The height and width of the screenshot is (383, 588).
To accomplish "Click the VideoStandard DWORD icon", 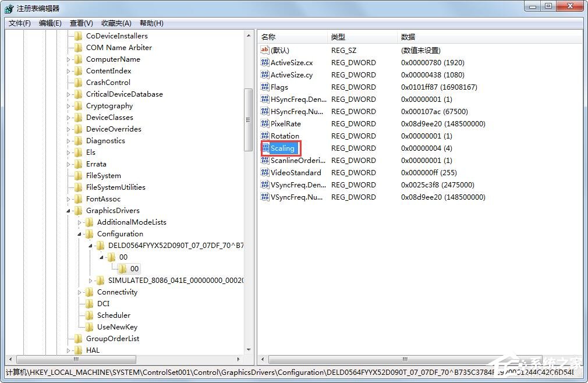I will pos(265,172).
